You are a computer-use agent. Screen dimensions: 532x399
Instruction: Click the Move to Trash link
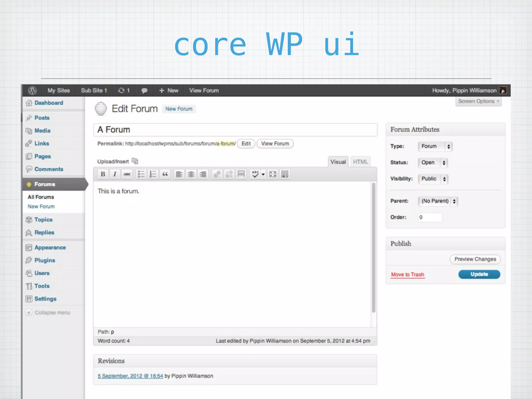408,275
